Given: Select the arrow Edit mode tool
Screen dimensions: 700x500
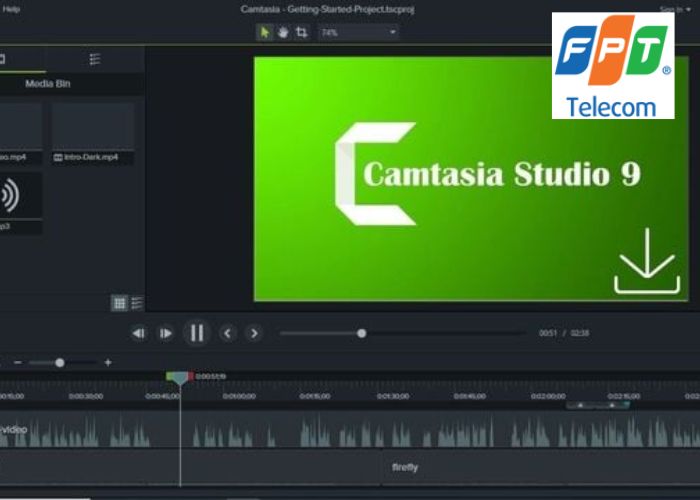Looking at the screenshot, I should point(265,32).
